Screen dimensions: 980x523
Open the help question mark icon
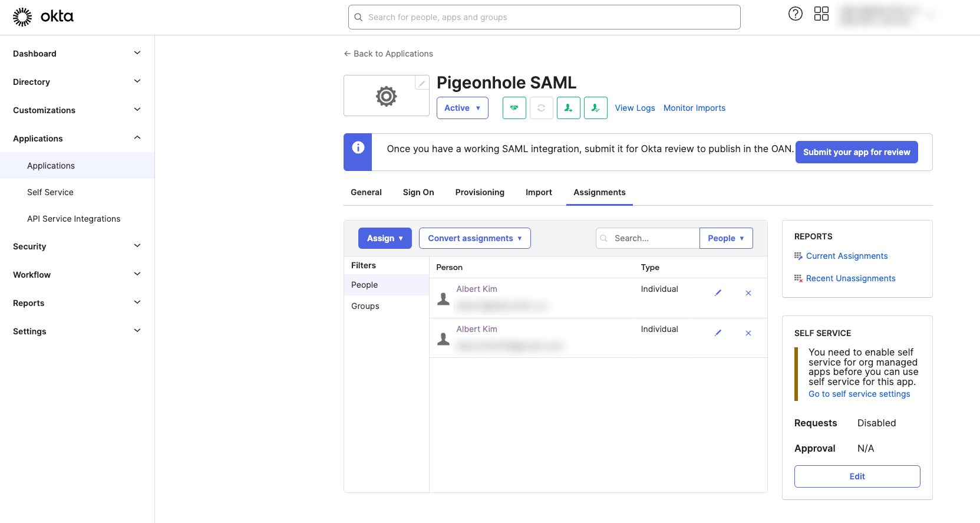(x=796, y=14)
